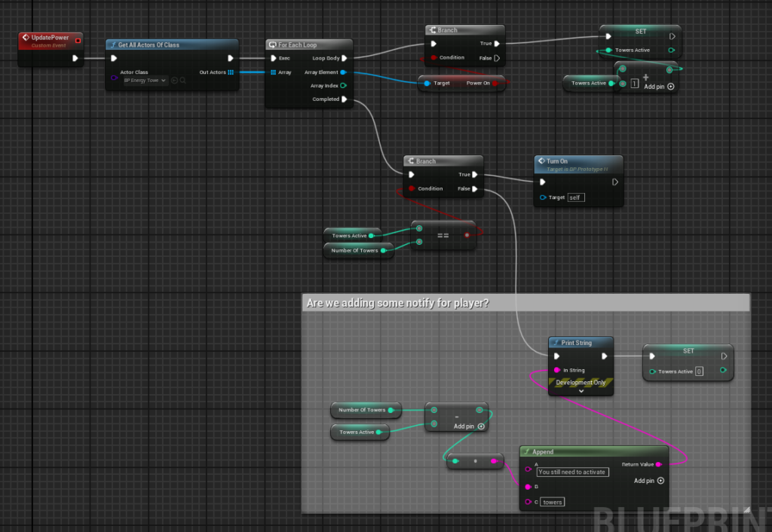Click the Out Actors array output pin
The height and width of the screenshot is (532, 772).
point(231,72)
